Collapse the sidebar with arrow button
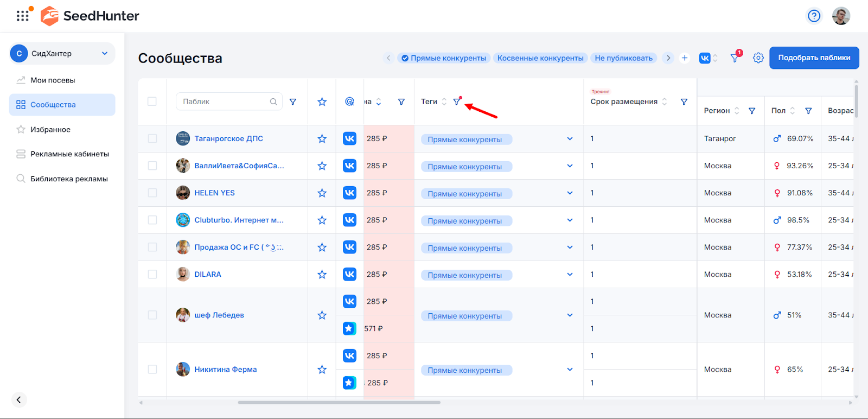 (18, 400)
